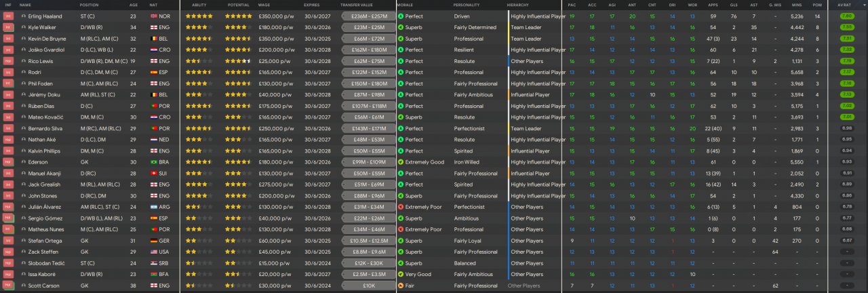Click the player info icon beside Jack Grealish
The width and height of the screenshot is (868, 293).
[24, 184]
